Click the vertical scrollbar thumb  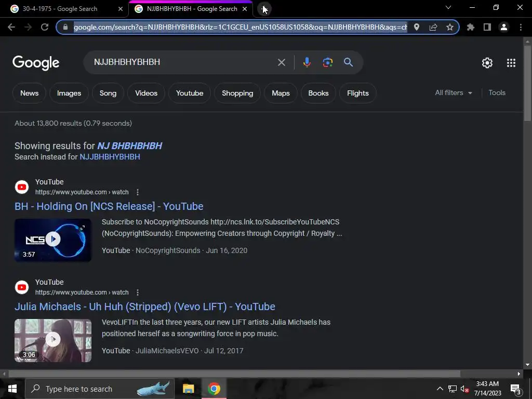[528, 83]
